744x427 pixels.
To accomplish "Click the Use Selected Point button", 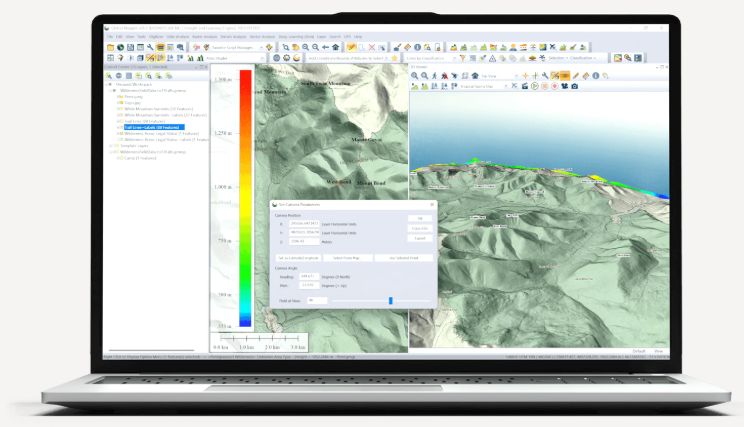I will (404, 257).
